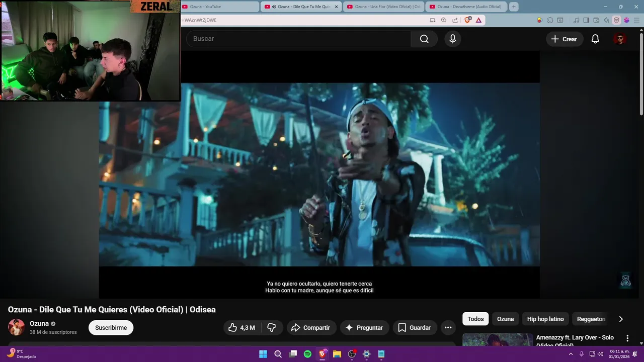Viewport: 644px width, 362px height.
Task: Select the 'Hip hop latino' filter chip
Action: click(x=545, y=319)
